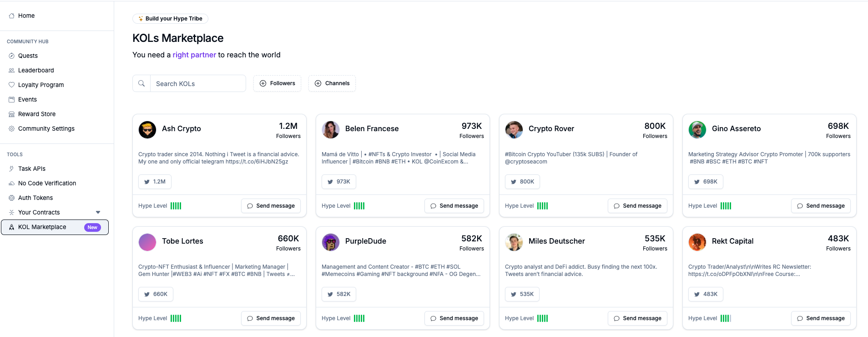Screen dimensions: 868x337
Task: Expand the Your Contracts submenu arrow
Action: 98,212
